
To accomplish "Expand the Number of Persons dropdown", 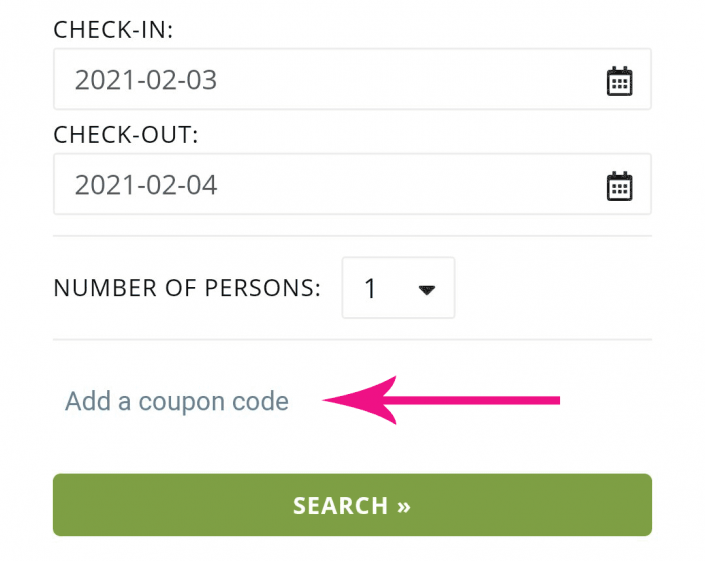I will (x=398, y=288).
